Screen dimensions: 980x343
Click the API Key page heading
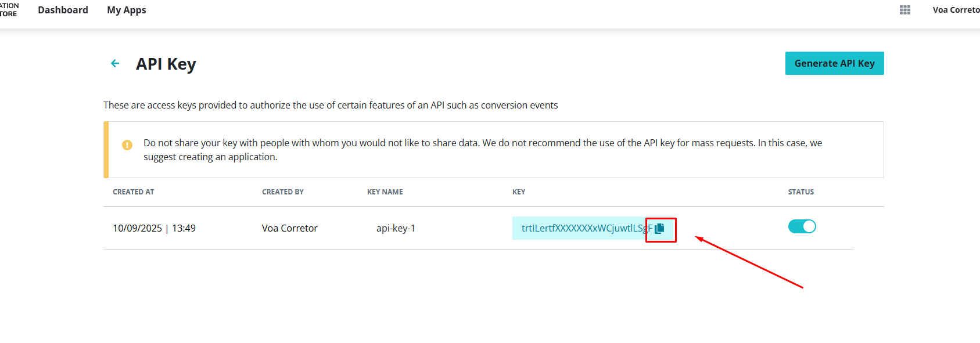166,64
